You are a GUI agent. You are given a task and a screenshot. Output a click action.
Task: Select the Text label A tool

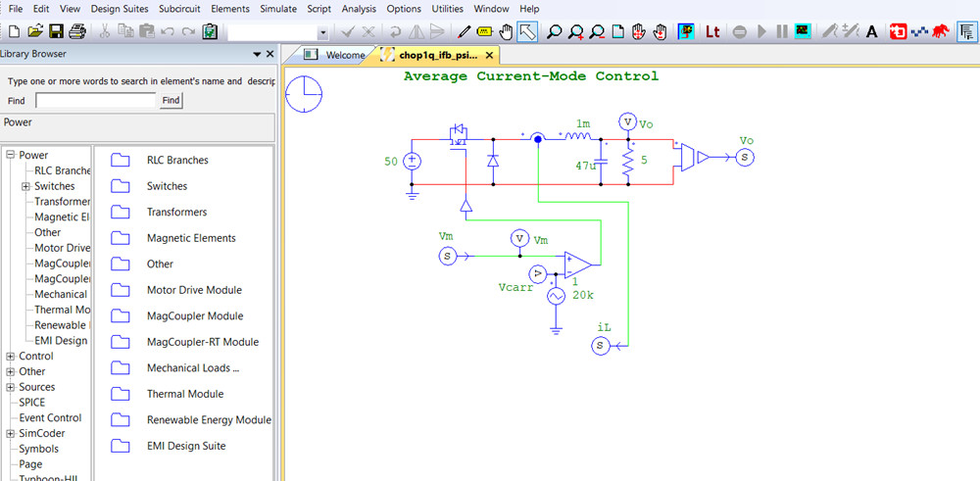pyautogui.click(x=872, y=32)
